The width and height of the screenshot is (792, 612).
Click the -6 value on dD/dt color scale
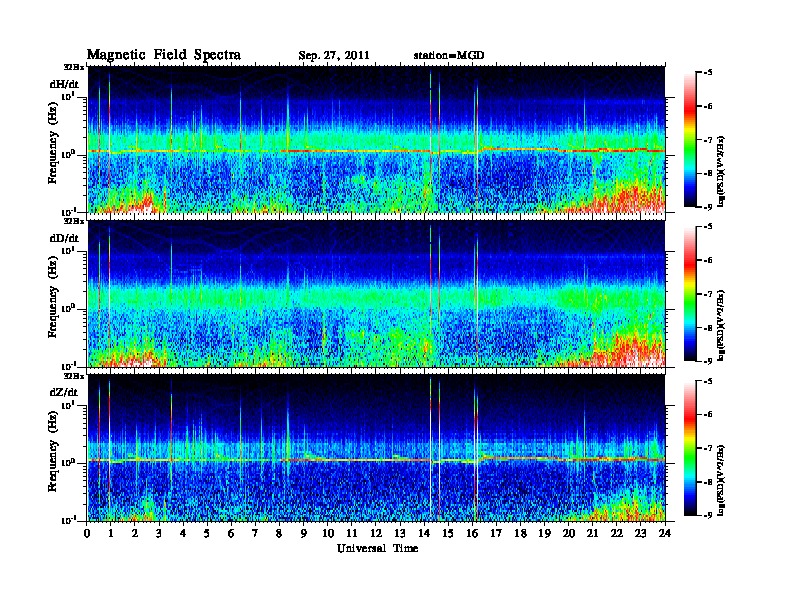pyautogui.click(x=708, y=261)
